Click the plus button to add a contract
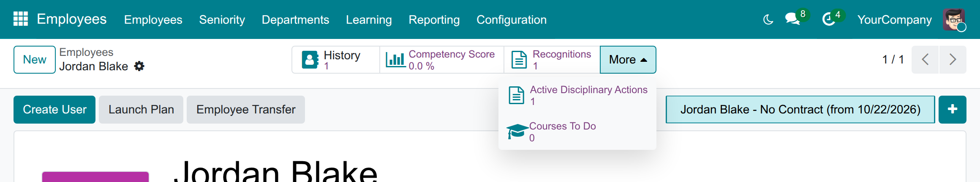 click(953, 110)
